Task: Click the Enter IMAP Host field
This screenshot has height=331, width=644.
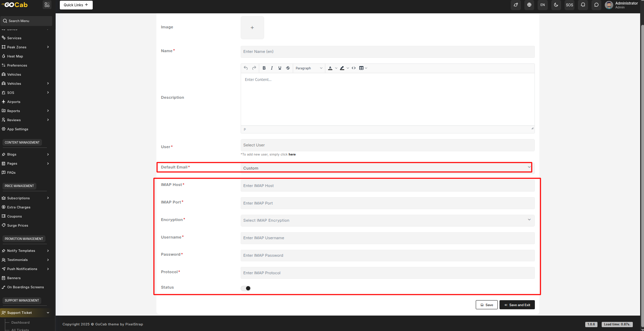Action: click(x=387, y=186)
